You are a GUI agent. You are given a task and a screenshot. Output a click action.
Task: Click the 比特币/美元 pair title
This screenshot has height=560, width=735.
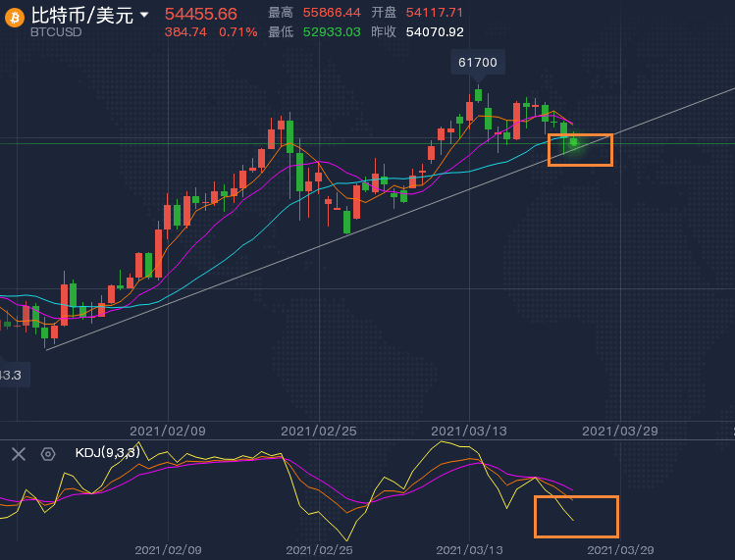click(82, 16)
